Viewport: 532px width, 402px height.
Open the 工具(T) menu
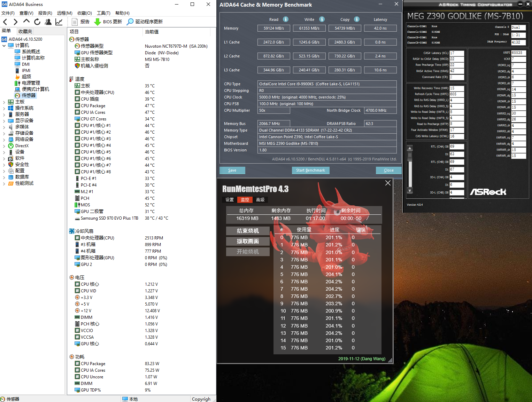point(103,13)
